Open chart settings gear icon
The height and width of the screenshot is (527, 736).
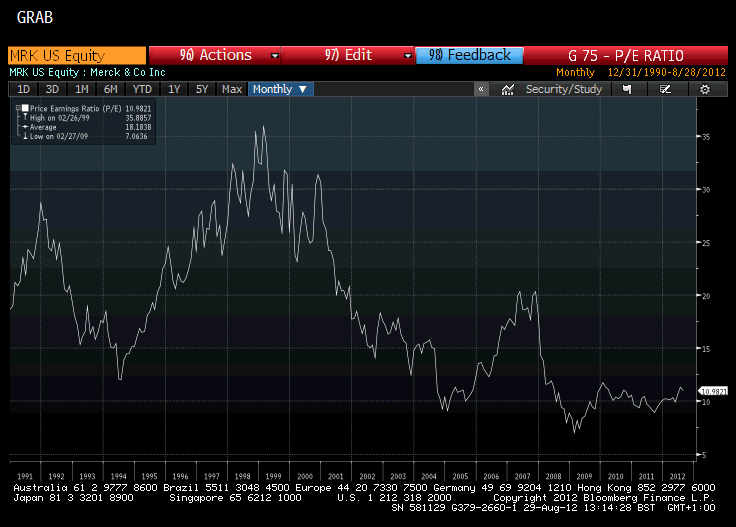[705, 89]
